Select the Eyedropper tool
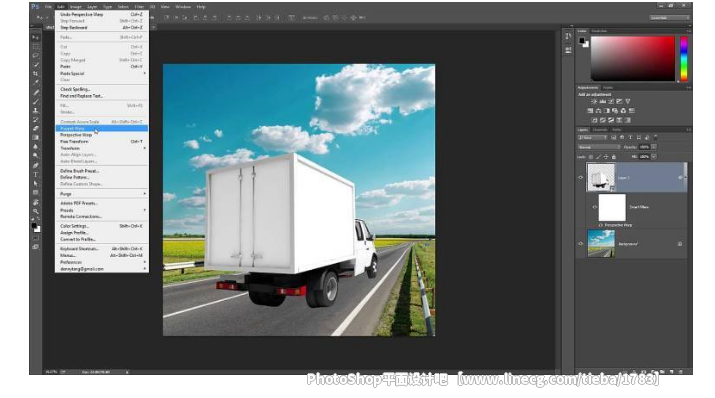The height and width of the screenshot is (398, 715). pyautogui.click(x=36, y=83)
